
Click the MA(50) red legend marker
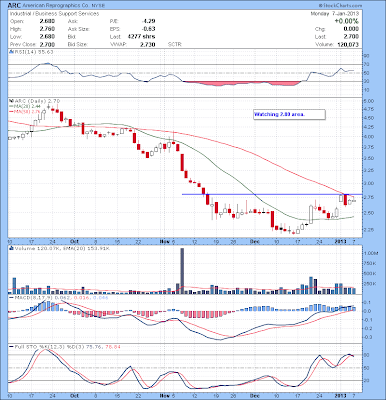11,110
